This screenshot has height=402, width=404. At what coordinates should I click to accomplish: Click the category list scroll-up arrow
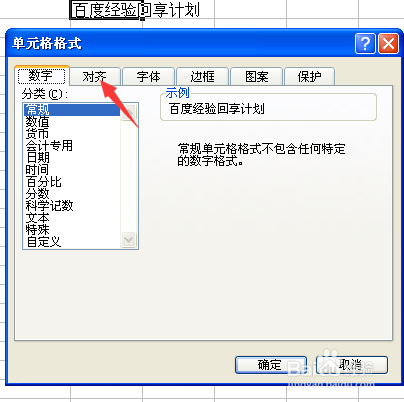click(128, 112)
